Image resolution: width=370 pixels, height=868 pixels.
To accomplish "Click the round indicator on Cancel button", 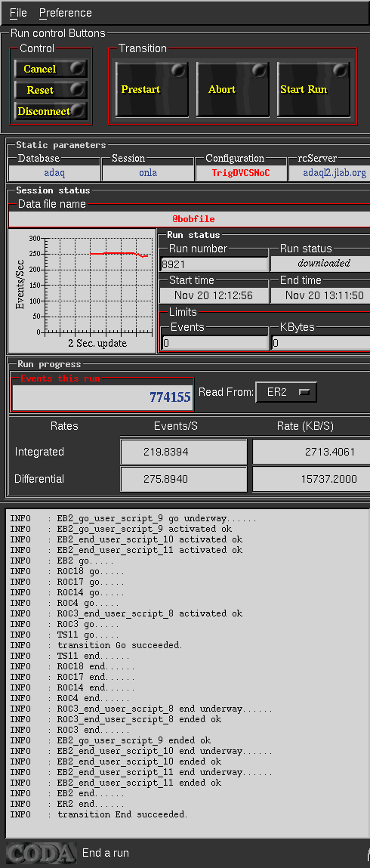I will 78,68.
